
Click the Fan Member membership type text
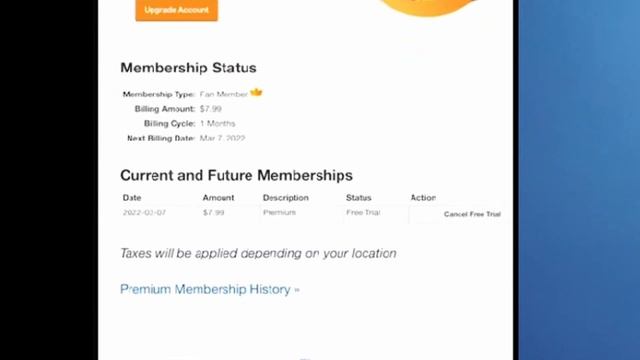[224, 94]
